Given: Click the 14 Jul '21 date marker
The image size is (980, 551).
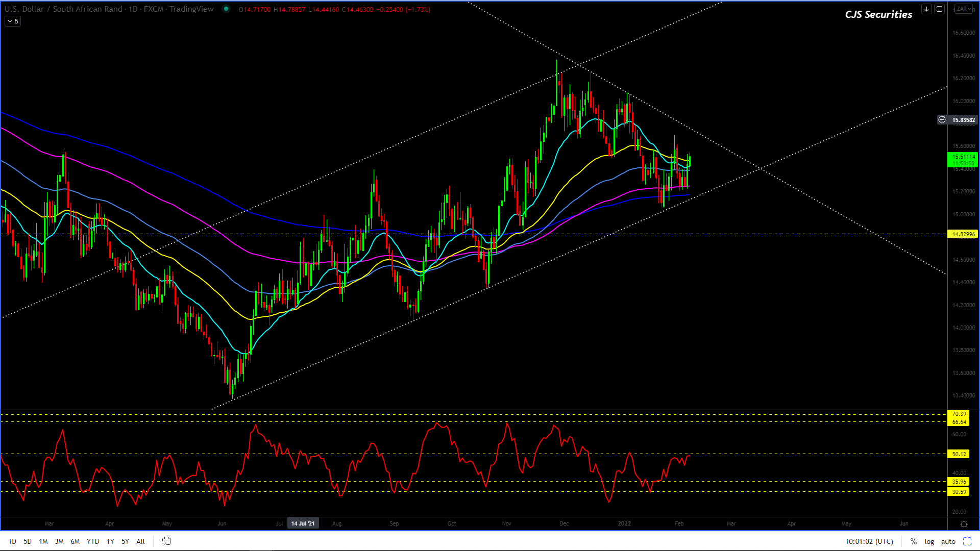Looking at the screenshot, I should (x=303, y=523).
